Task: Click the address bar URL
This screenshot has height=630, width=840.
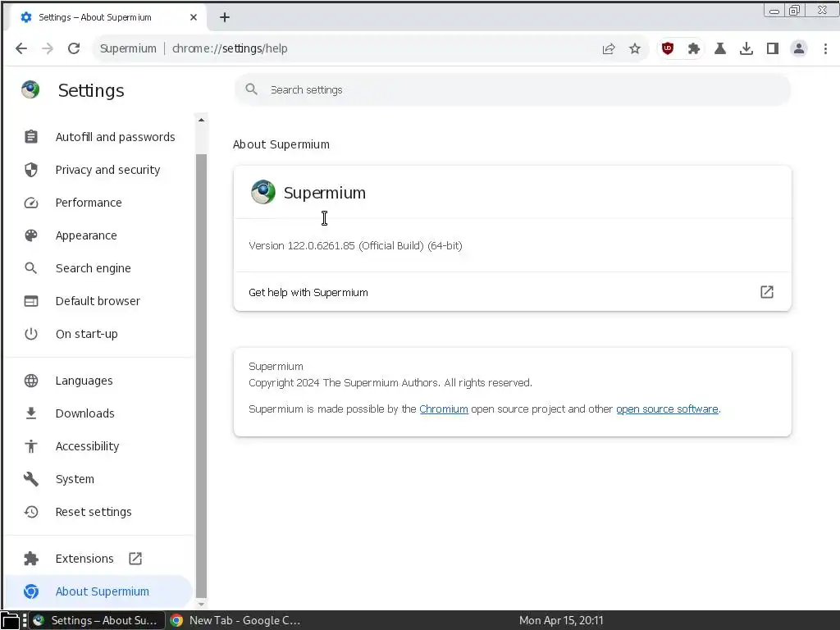Action: (230, 48)
